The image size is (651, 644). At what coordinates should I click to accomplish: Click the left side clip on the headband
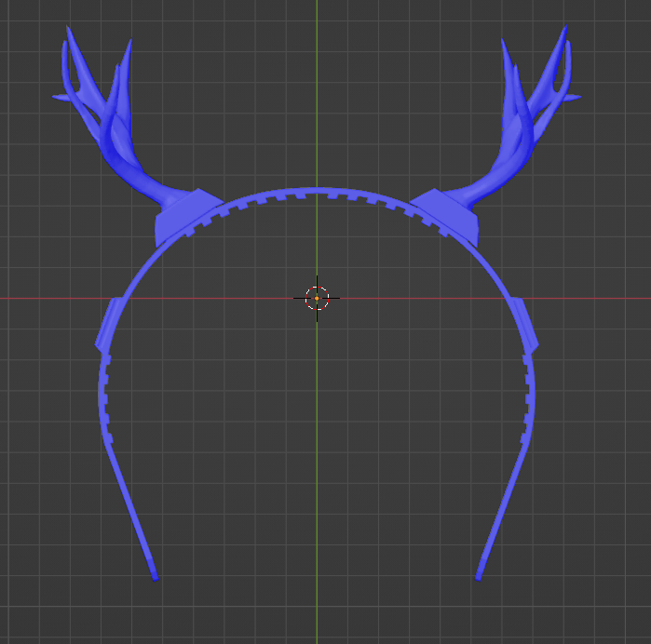[x=109, y=326]
